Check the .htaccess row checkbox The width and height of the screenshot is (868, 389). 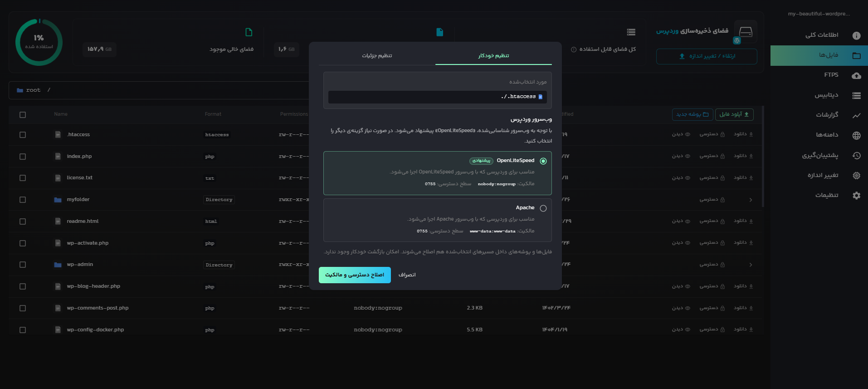23,135
